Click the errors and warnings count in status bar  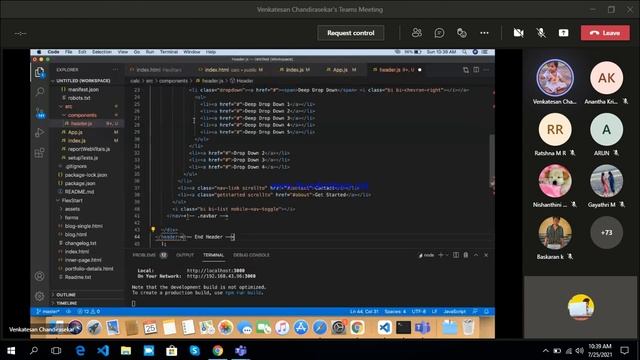89,311
